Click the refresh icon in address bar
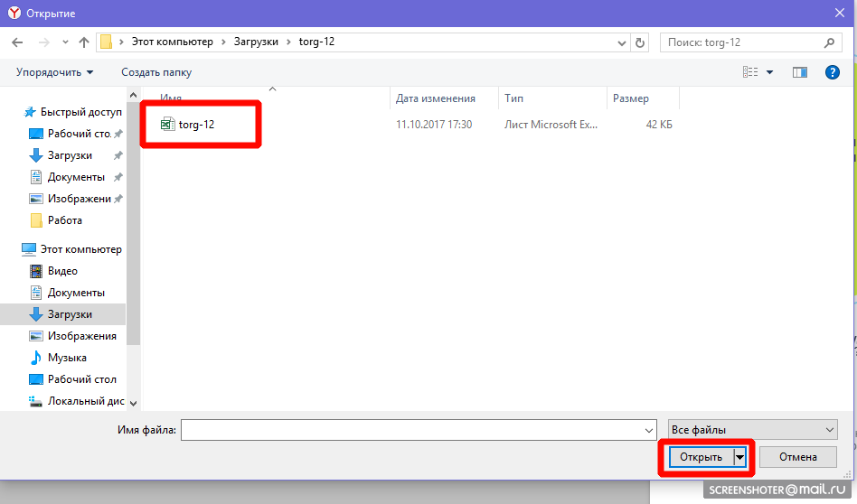Viewport: 857px width, 504px height. 641,42
